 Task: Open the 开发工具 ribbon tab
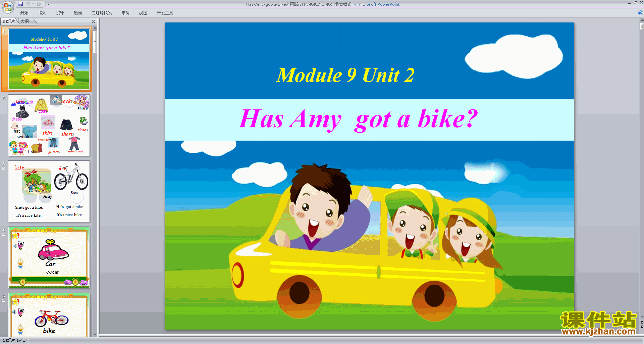pyautogui.click(x=165, y=13)
